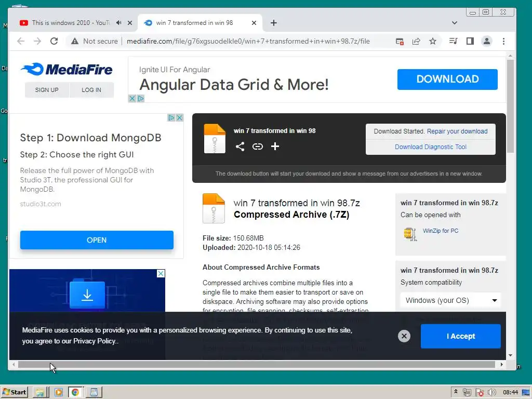Viewport: 532px width, 399px height.
Task: Select the 'win 7 transformed in win 98' tab
Action: pos(193,23)
